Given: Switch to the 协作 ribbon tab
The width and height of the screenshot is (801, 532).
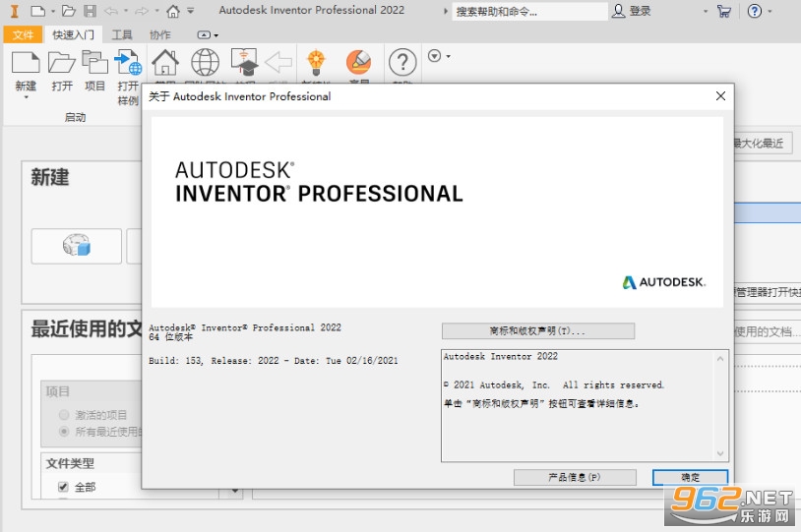Looking at the screenshot, I should pyautogui.click(x=159, y=34).
